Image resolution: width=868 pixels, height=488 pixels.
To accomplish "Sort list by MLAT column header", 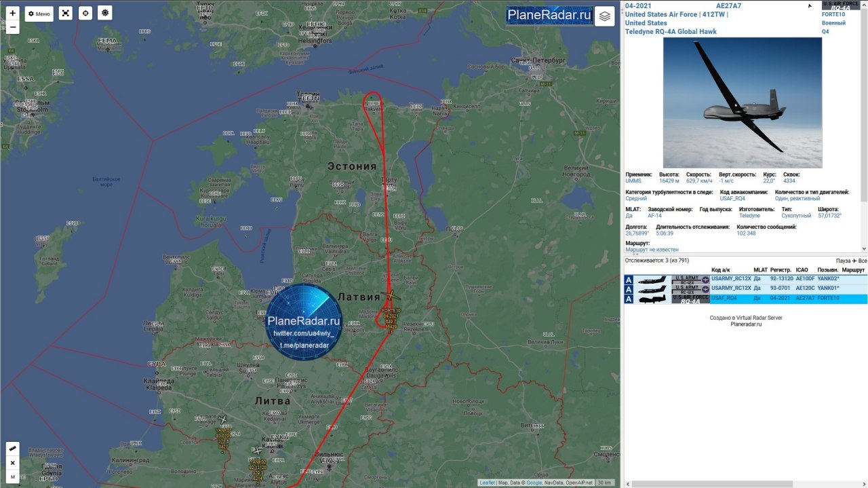I will [x=761, y=270].
